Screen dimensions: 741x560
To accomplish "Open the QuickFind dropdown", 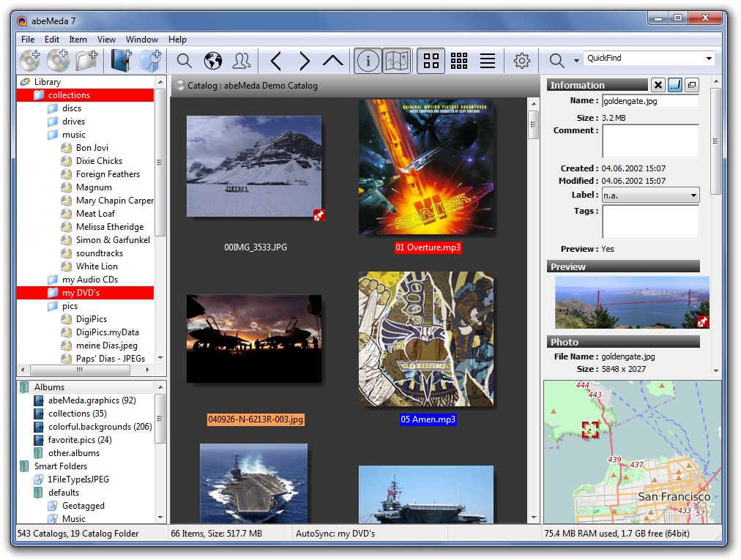I will click(x=709, y=59).
